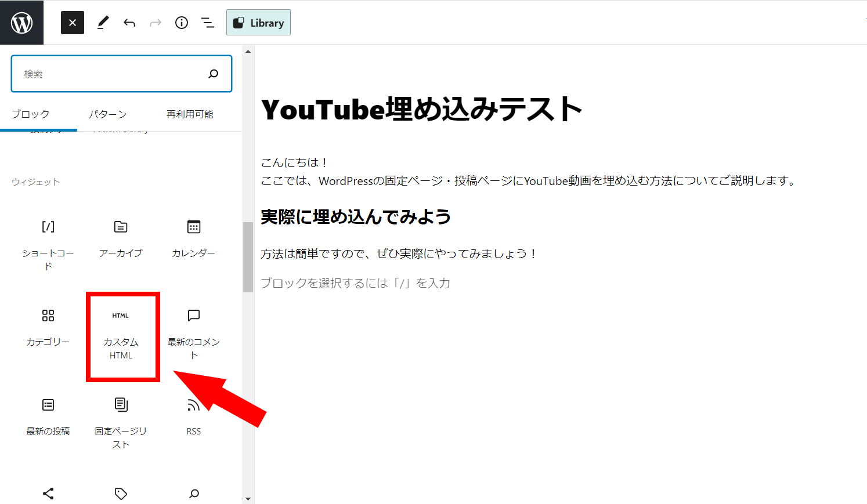Insert the カスタムHTML block

coord(121,336)
